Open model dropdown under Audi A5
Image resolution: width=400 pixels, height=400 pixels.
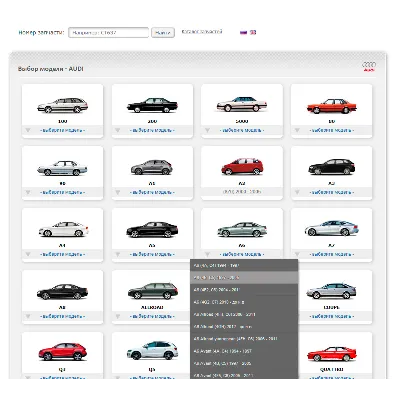(152, 254)
